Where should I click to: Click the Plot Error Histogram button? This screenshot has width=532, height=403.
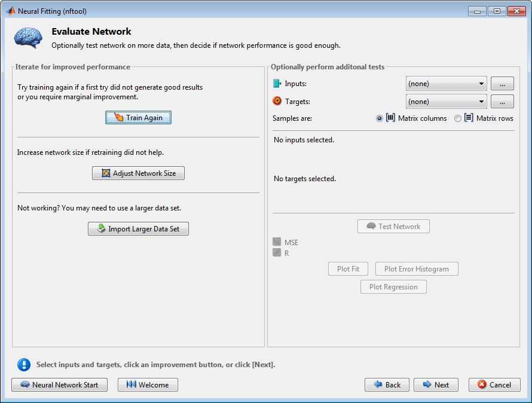417,269
